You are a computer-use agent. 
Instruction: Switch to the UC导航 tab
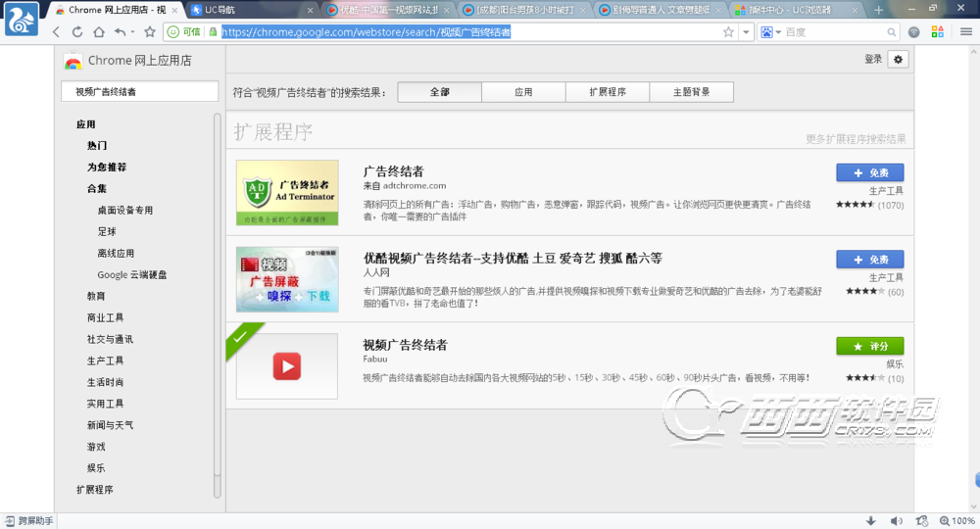coord(252,10)
